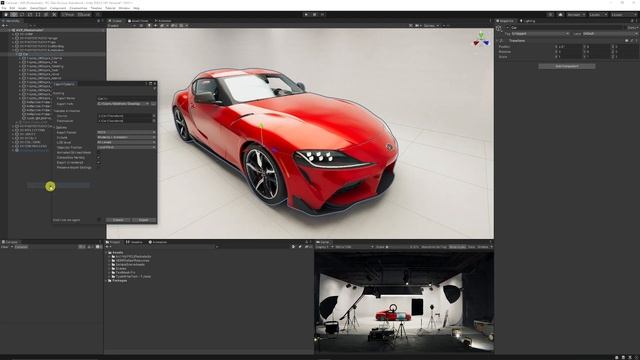
Task: Toggle Animated Skinned Mesh checkbox
Action: [x=98, y=152]
